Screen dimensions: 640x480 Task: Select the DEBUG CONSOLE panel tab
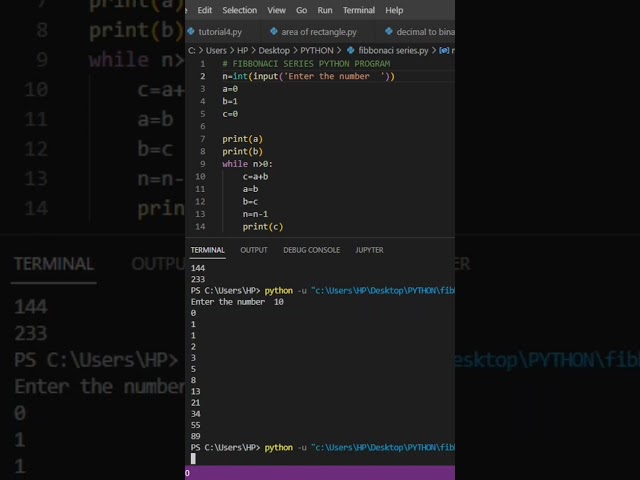311,250
